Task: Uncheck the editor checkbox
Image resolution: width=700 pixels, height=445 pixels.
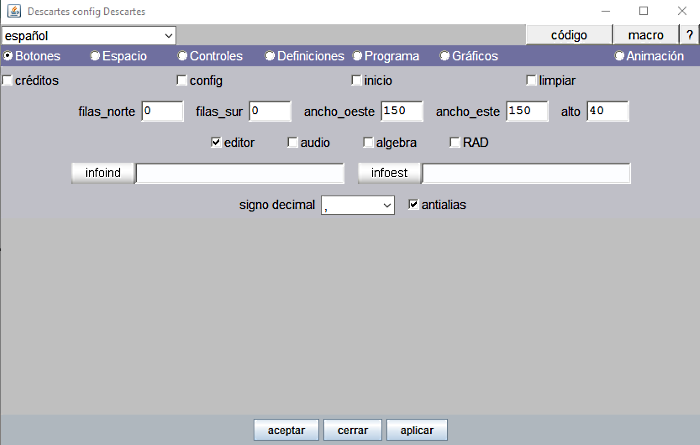Action: (x=216, y=142)
